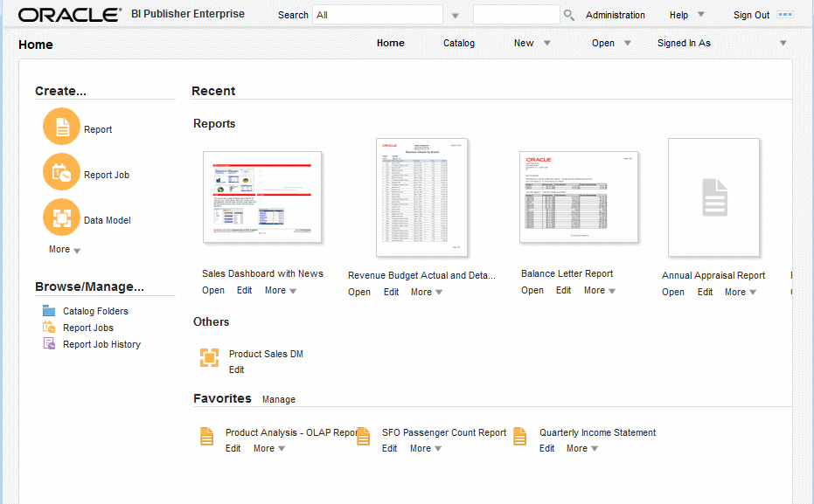
Task: Click Edit under Product Analysis - OLAP Report
Action: (x=233, y=448)
